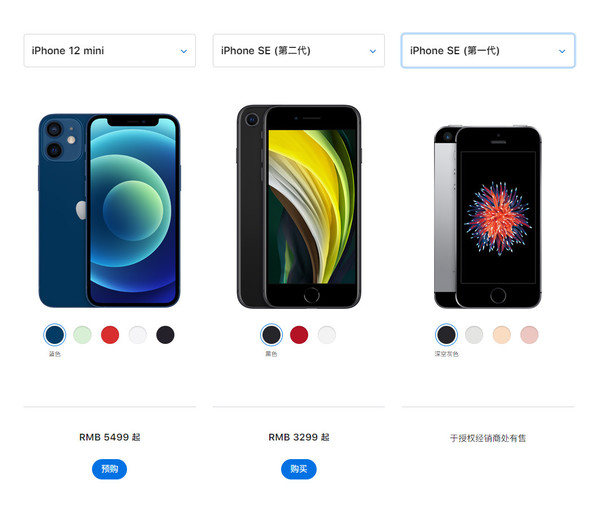Select the white color for iPhone 12 mini
Screen dimensions: 600x506
[x=137, y=335]
